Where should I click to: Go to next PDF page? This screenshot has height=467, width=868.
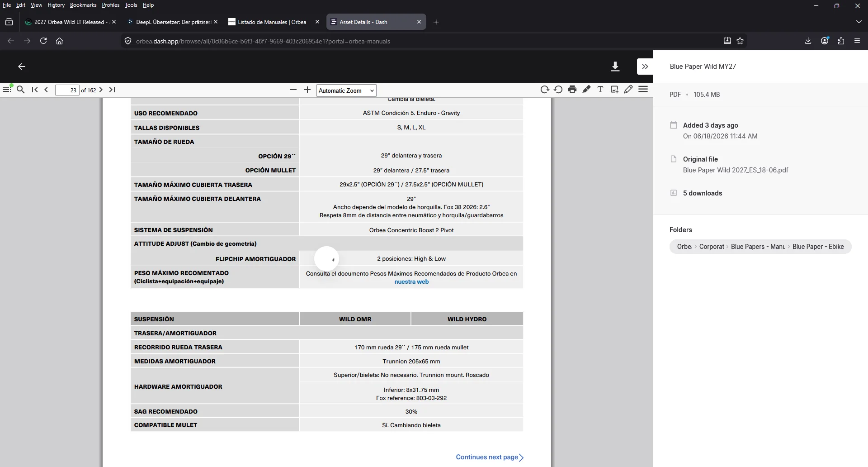pyautogui.click(x=101, y=90)
